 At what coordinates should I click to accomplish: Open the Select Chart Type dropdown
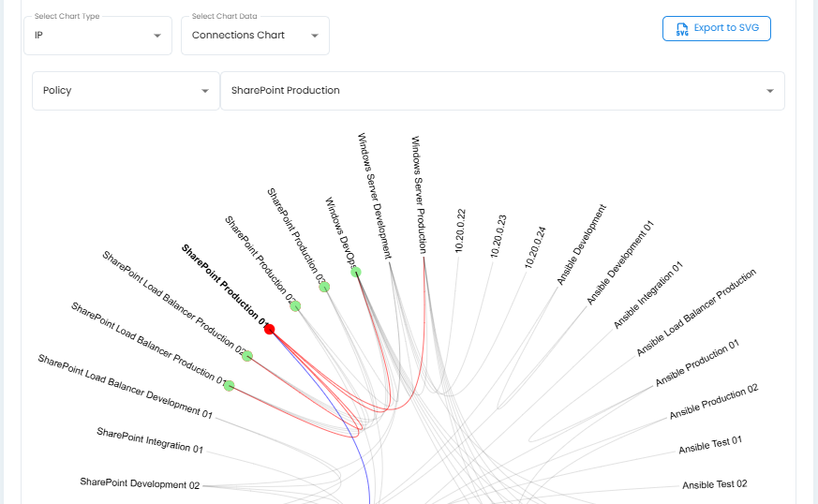pos(97,36)
